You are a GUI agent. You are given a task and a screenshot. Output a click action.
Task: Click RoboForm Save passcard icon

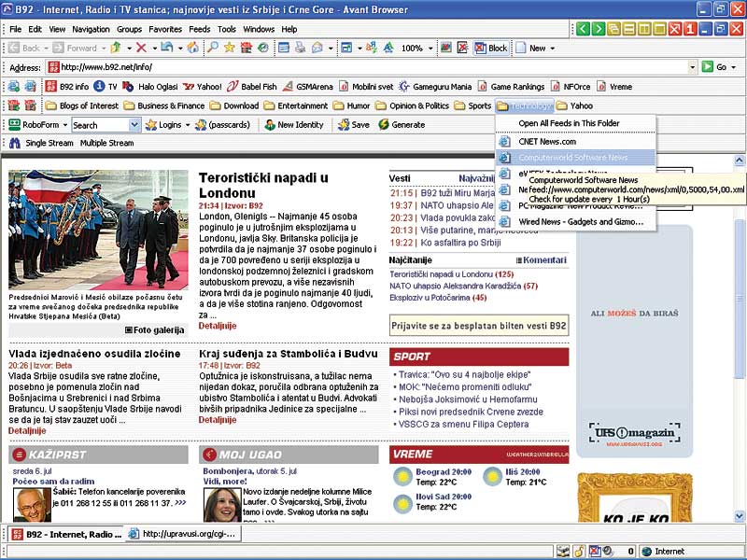click(x=344, y=125)
